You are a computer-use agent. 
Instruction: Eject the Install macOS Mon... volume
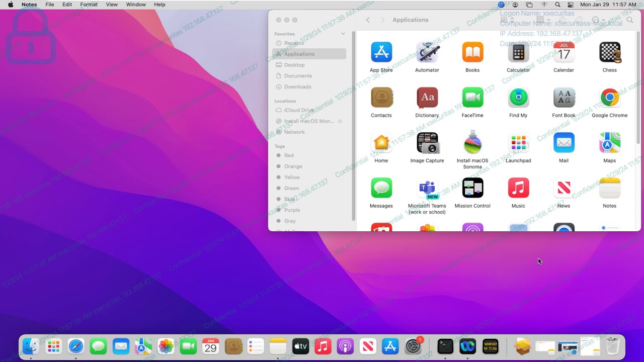pyautogui.click(x=340, y=121)
